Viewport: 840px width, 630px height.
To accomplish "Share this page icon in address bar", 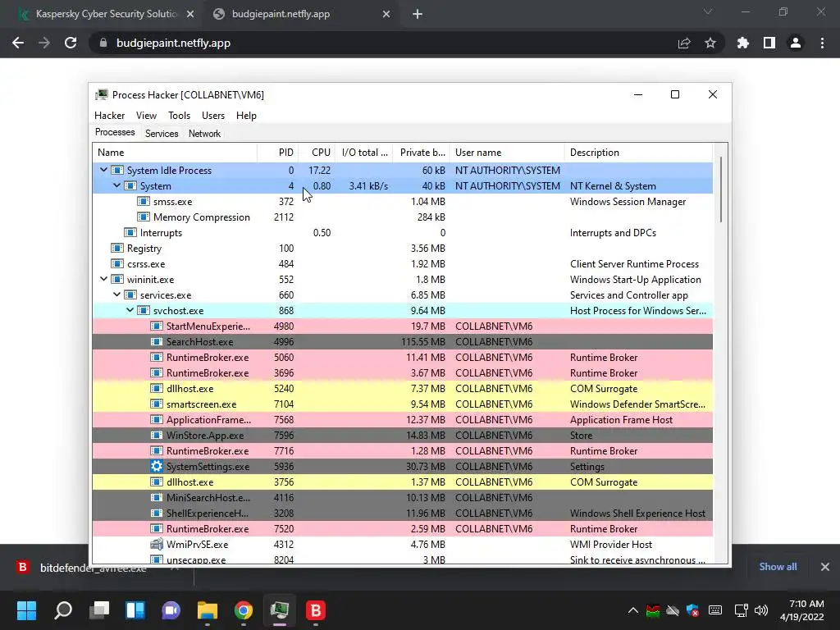I will [x=684, y=43].
